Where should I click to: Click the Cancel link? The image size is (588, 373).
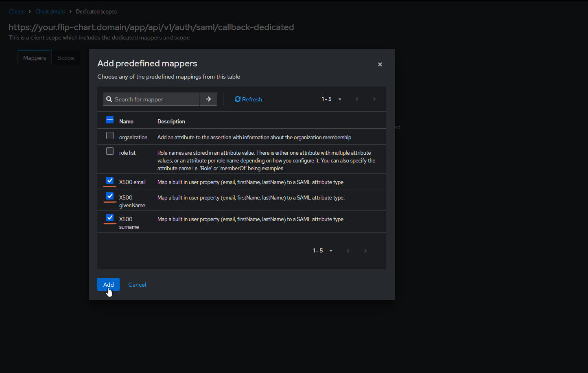coord(137,285)
